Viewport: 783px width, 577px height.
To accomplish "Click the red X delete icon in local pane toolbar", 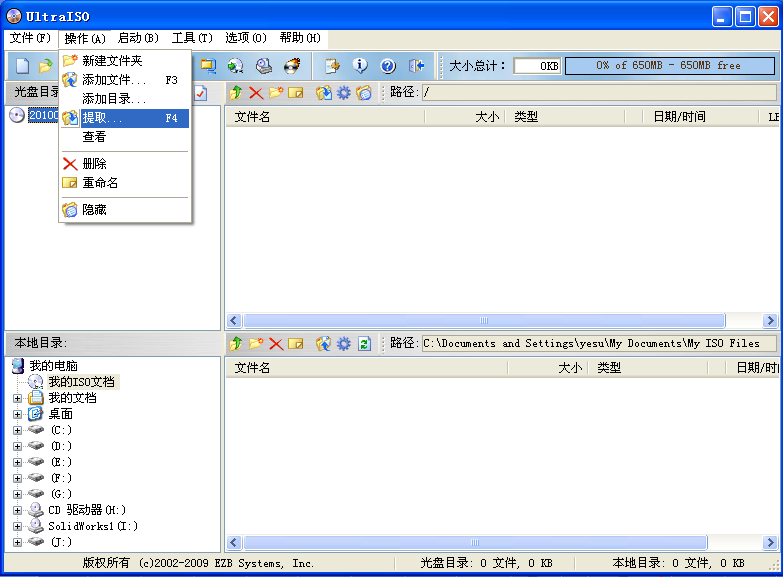I will [276, 344].
